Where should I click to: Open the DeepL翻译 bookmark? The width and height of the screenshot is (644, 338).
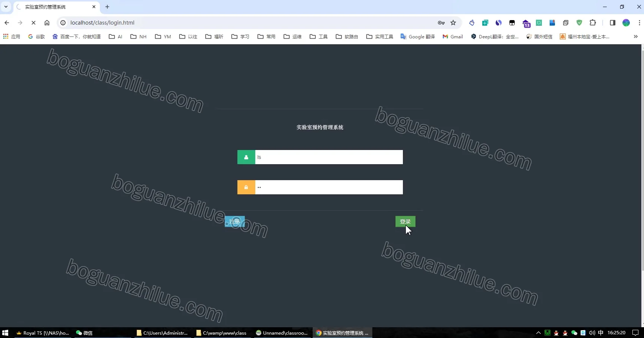tap(495, 36)
